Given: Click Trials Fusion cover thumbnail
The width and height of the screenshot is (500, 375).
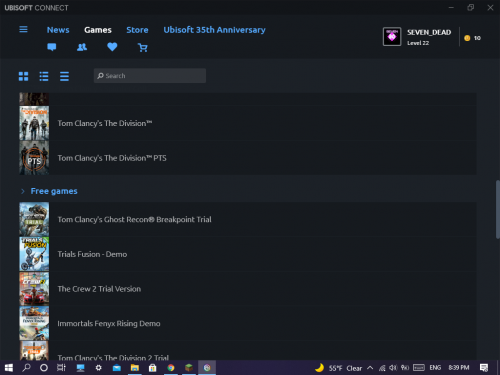Looking at the screenshot, I should [34, 254].
